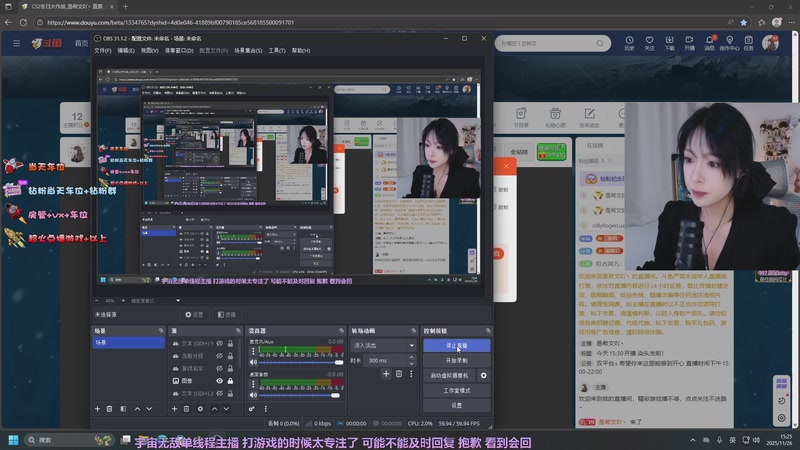Toggle lock on 游戏名字 source

coord(231,368)
